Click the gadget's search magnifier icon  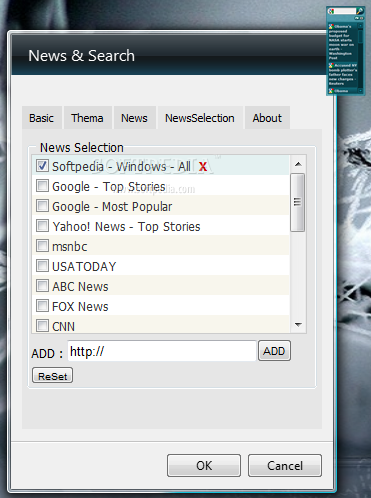tap(360, 11)
